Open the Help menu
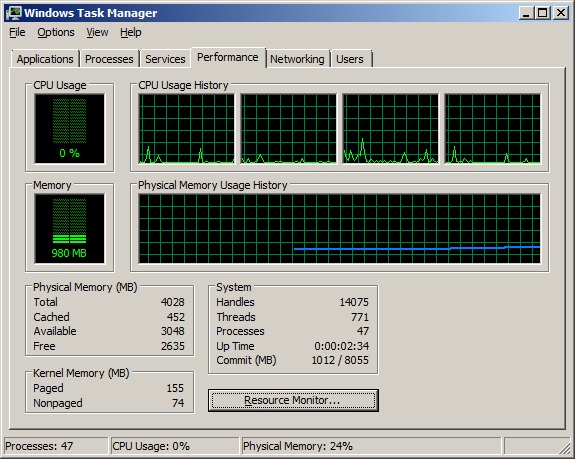This screenshot has width=575, height=459. [131, 32]
